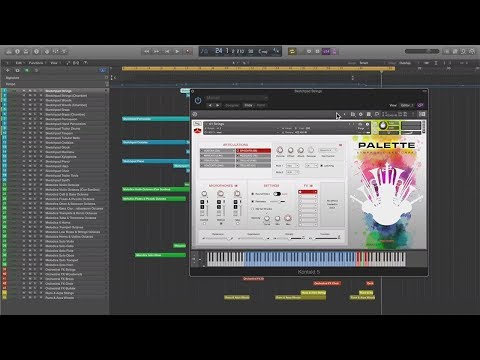Open the Key Control dropdown
This screenshot has width=480, height=360.
coord(327,150)
